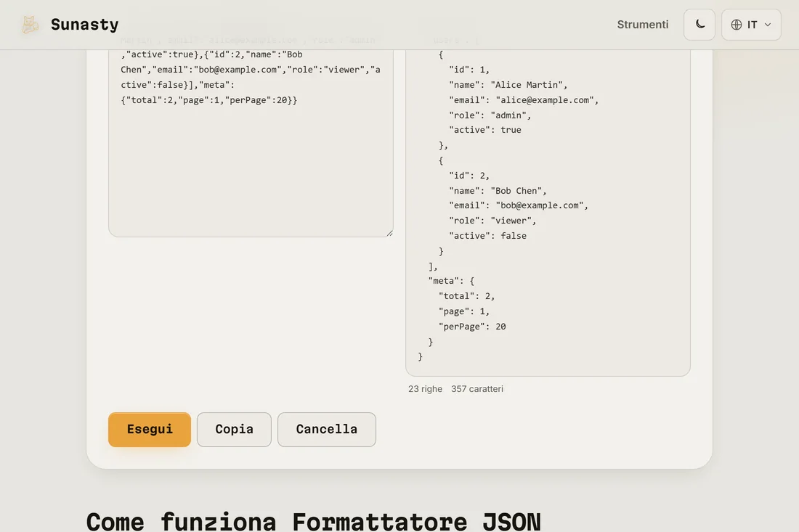This screenshot has width=799, height=532.
Task: Click the "23 righe" line count text
Action: pyautogui.click(x=425, y=389)
